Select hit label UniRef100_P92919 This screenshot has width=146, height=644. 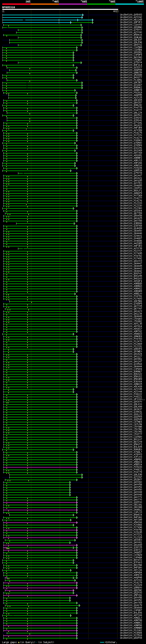click(x=131, y=93)
